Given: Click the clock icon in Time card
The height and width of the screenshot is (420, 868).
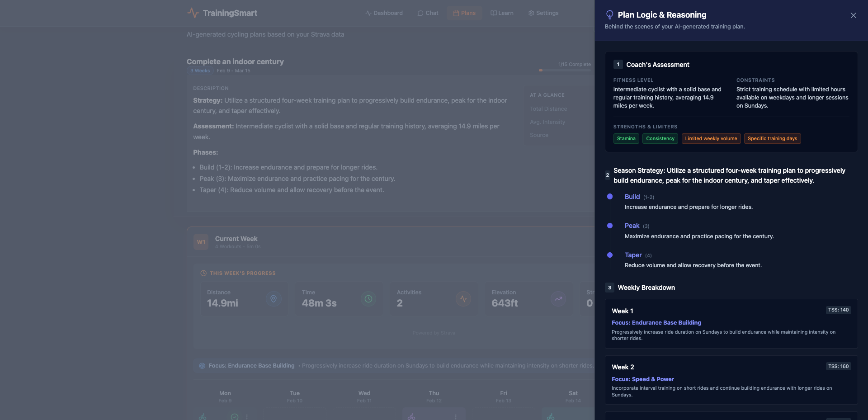Looking at the screenshot, I should [368, 299].
